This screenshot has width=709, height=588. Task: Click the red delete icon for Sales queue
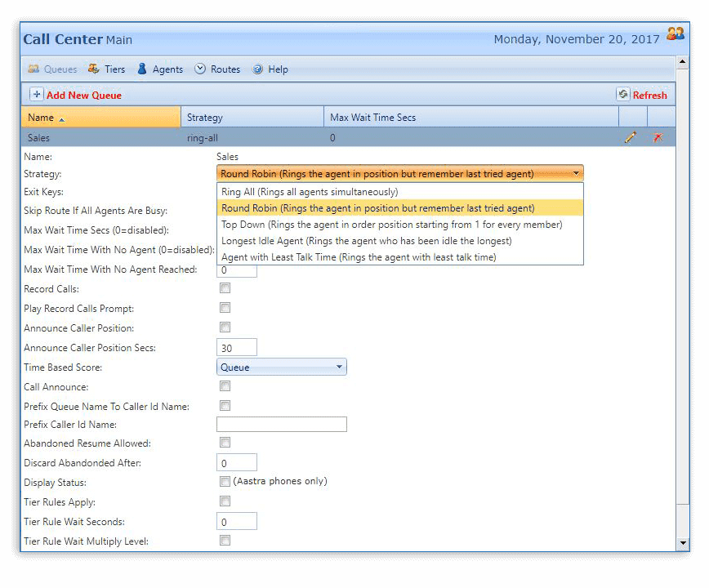(x=658, y=138)
